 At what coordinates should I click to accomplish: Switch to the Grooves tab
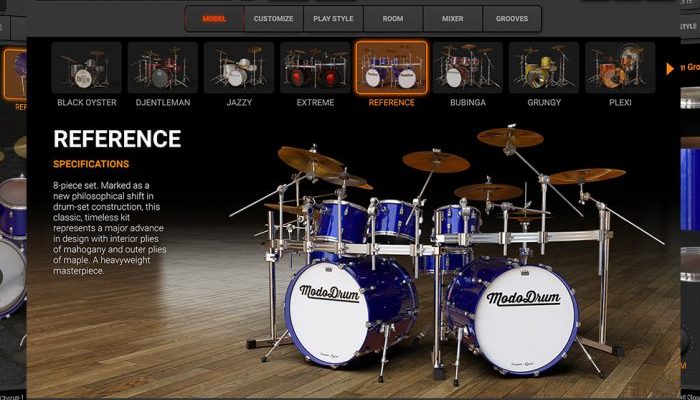512,19
